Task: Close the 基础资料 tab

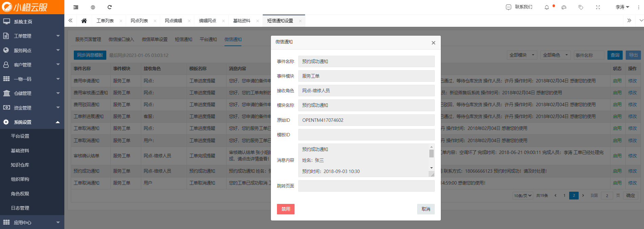Action: click(257, 21)
